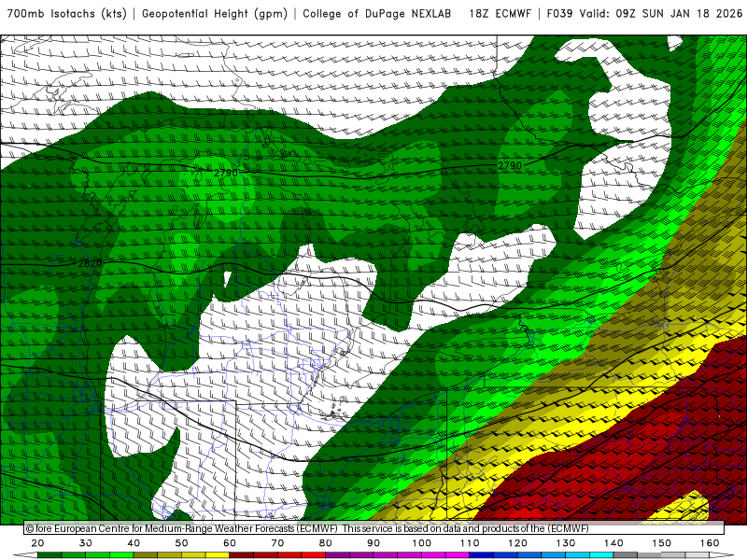Click the '700mb Isotachs (kts)' title text
This screenshot has width=747, height=560.
[66, 14]
